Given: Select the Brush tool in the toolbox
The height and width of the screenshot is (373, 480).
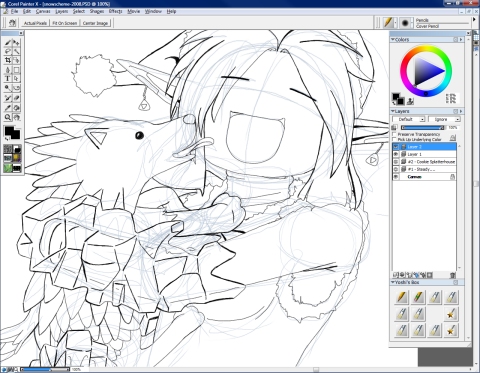Looking at the screenshot, I should (8, 43).
